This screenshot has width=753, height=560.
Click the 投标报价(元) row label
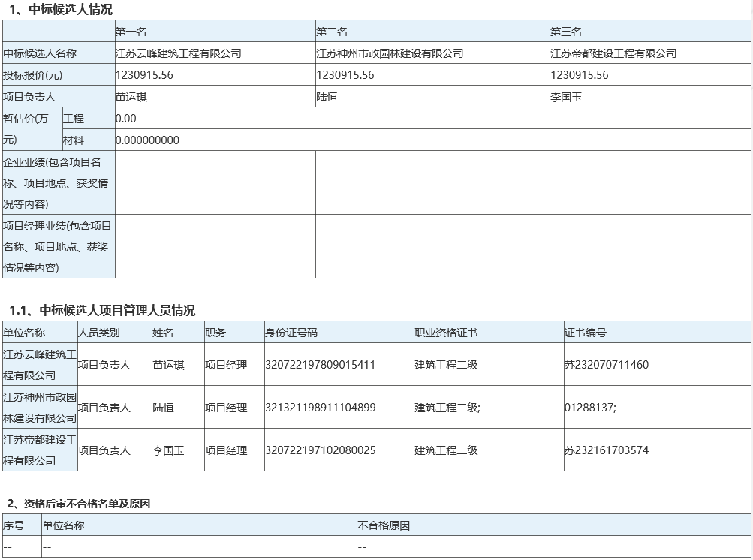click(32, 75)
